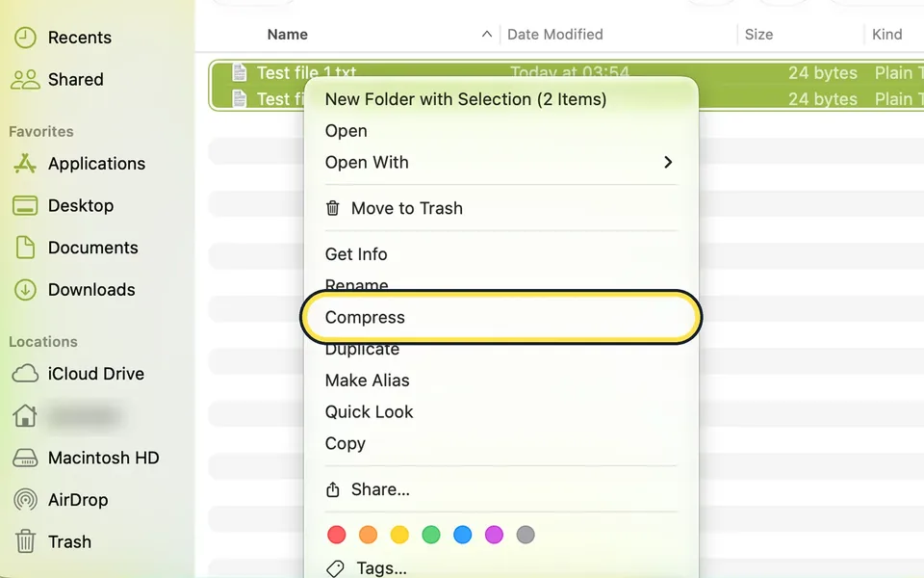Apply the gray color tag

coord(526,535)
